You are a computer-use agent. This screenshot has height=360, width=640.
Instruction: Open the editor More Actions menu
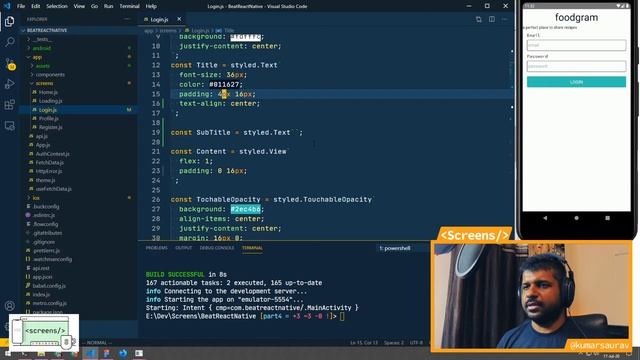tap(504, 19)
